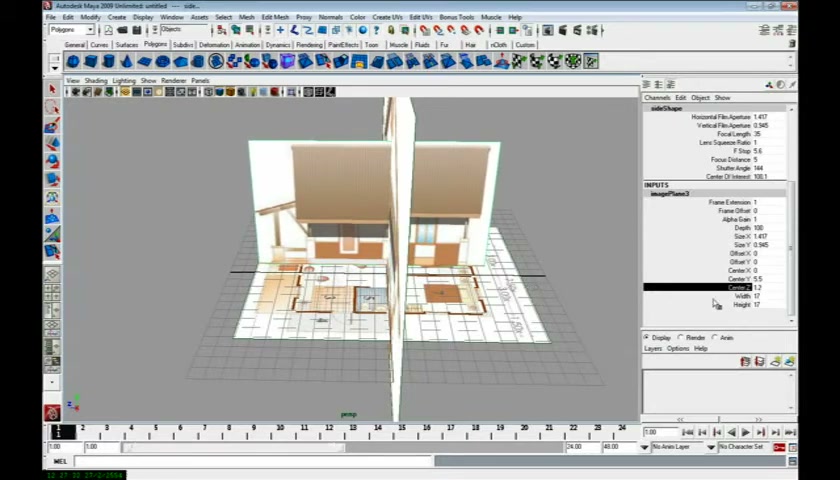Select the Render layer radio button

681,338
